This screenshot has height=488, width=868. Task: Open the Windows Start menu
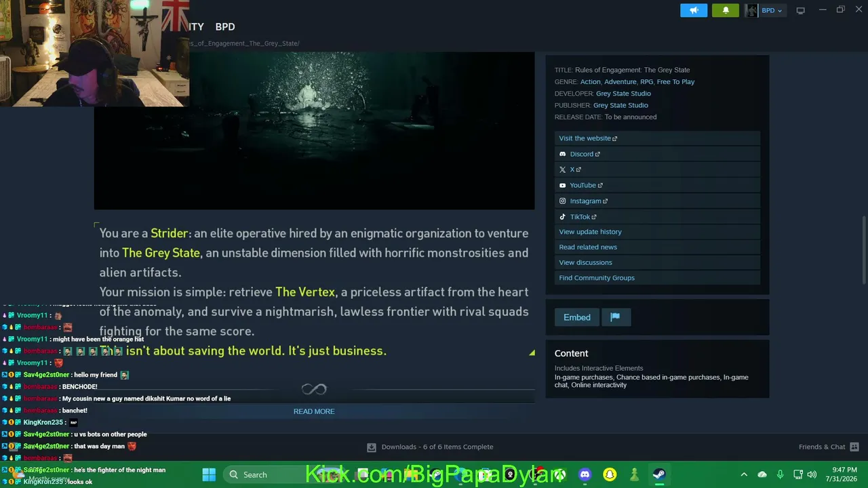click(x=209, y=474)
